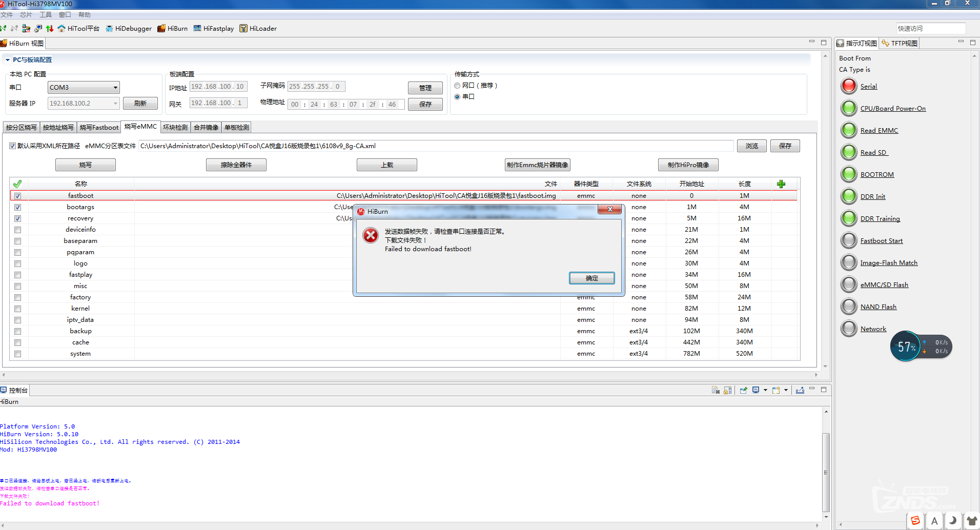Viewport: 980px width, 530px height.
Task: Uncheck the bootargs partition checkbox
Action: [x=17, y=207]
